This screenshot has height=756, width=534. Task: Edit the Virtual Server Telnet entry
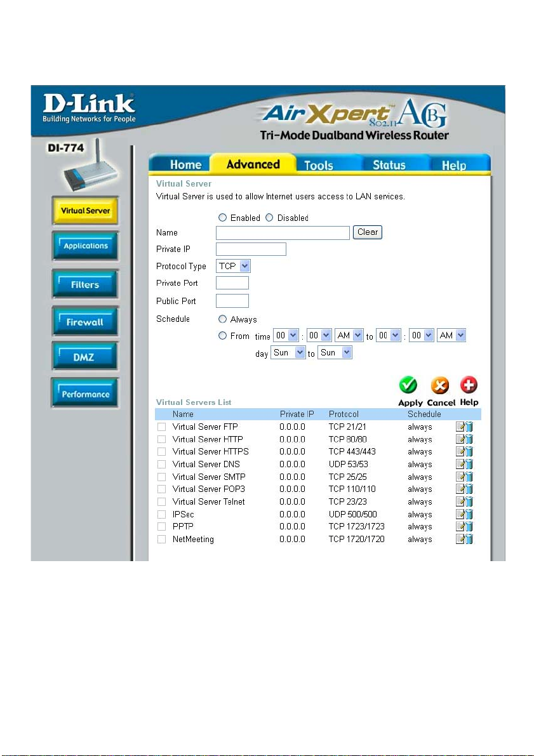pos(460,502)
